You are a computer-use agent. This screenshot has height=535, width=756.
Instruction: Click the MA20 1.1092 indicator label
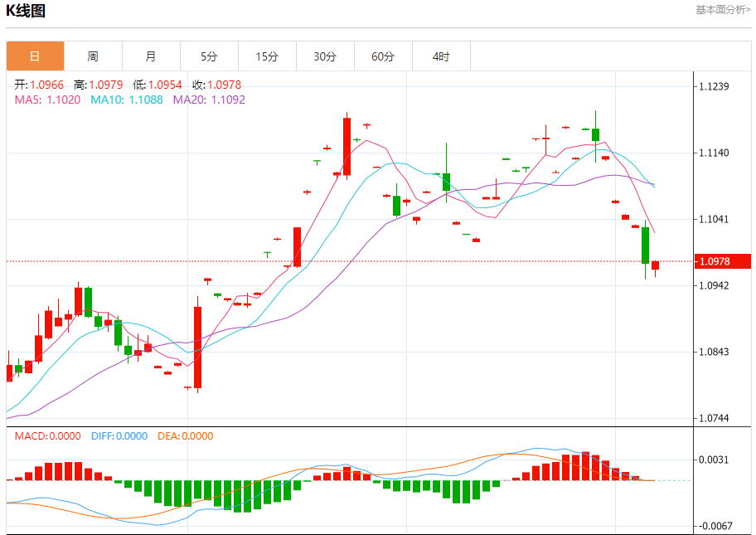[209, 100]
